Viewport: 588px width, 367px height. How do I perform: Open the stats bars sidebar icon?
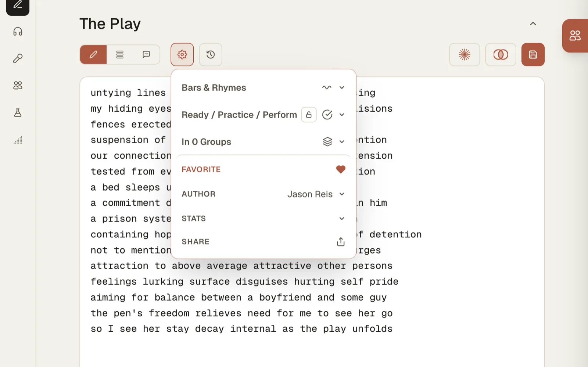(18, 140)
